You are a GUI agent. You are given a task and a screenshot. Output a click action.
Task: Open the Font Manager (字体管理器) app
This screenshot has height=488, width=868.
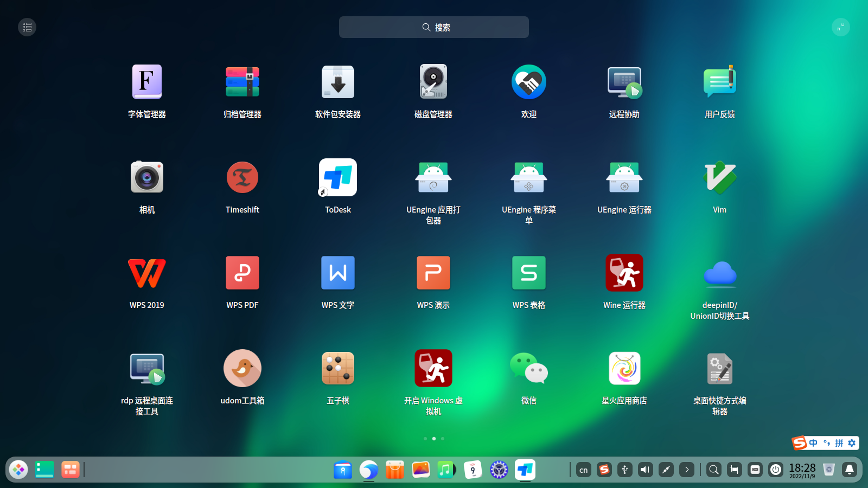[x=147, y=82]
